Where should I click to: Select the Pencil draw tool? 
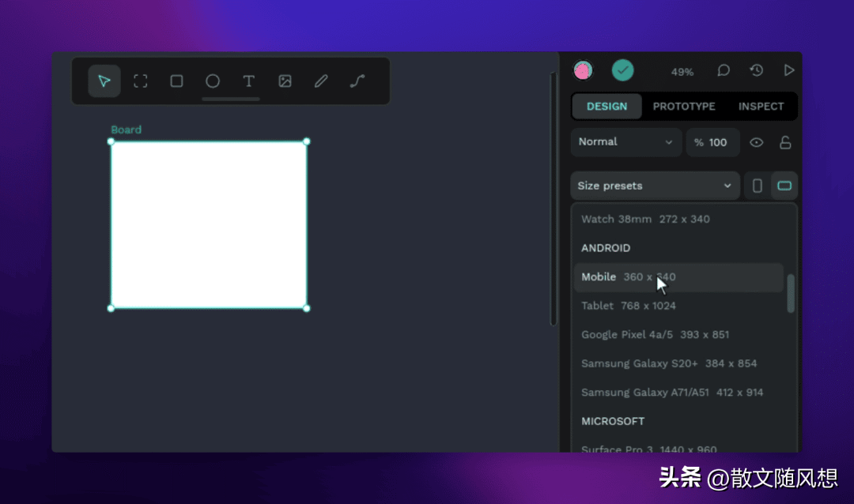321,81
